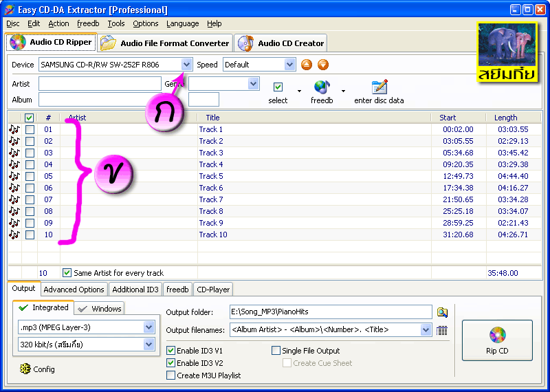Image resolution: width=550 pixels, height=392 pixels.
Task: Expand the freedb button arrow menu
Action: (343, 91)
